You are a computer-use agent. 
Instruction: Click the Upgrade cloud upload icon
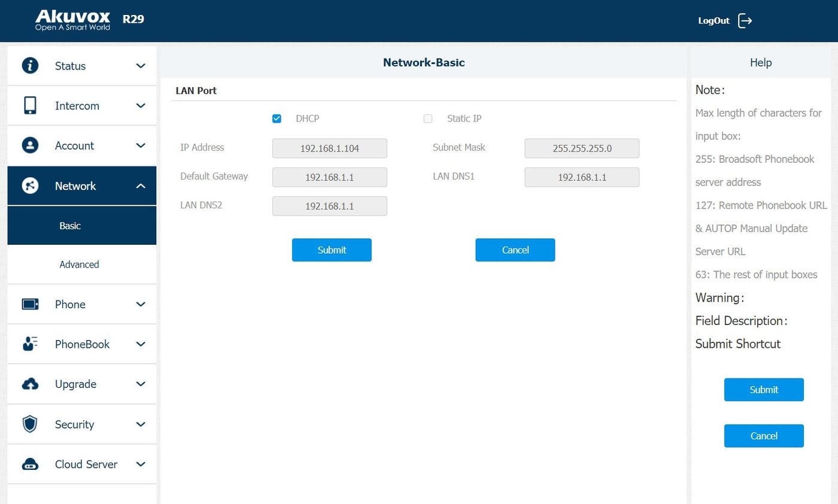click(x=30, y=384)
